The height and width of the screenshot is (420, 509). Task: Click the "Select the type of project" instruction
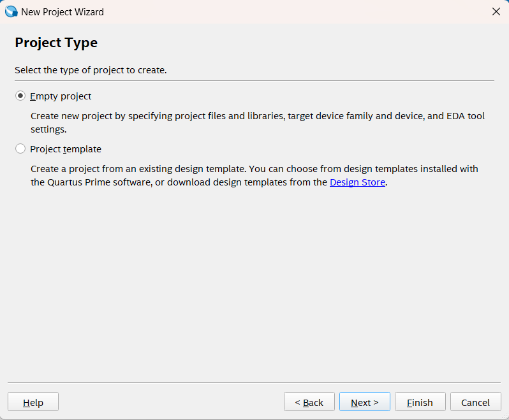(x=91, y=70)
